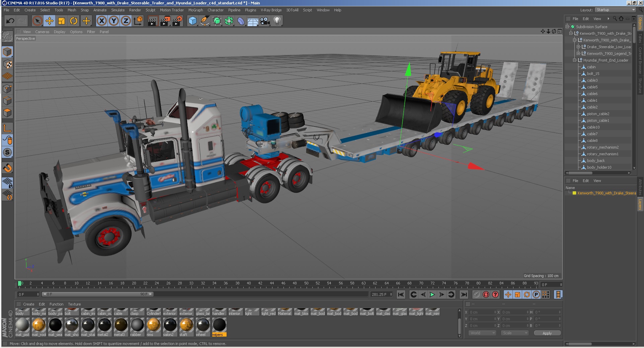This screenshot has width=644, height=348.
Task: Toggle X axis lock
Action: pos(102,21)
